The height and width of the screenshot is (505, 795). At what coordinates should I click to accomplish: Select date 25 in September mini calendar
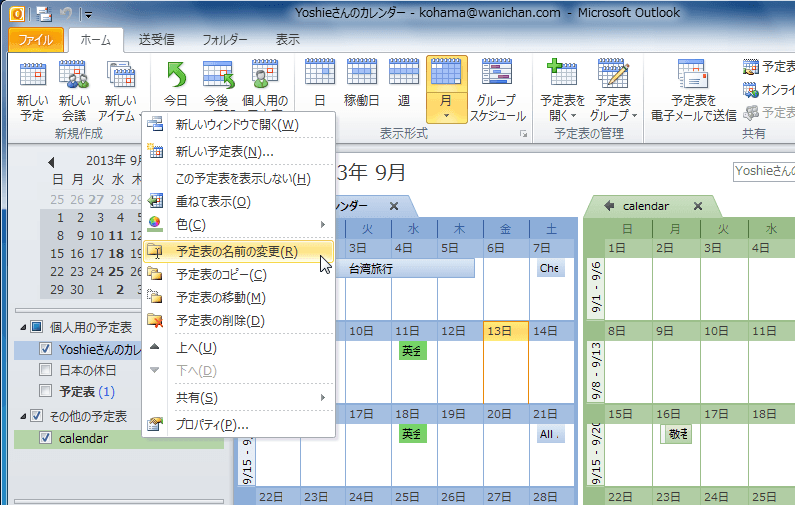tap(116, 271)
